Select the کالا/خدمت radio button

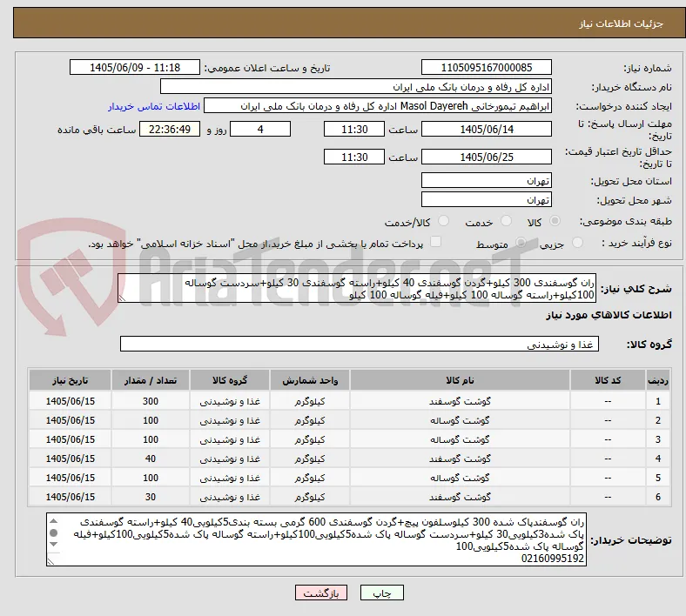coord(444,221)
